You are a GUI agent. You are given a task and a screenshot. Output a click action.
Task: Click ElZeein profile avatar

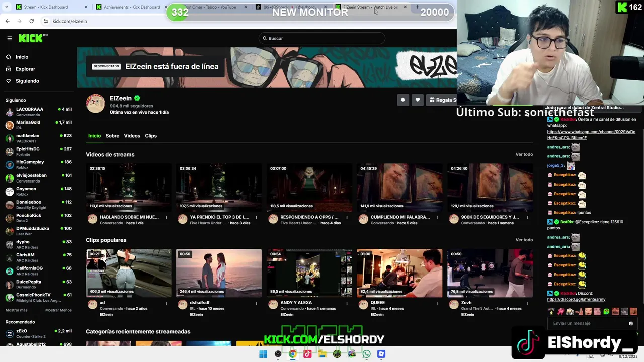click(x=95, y=104)
